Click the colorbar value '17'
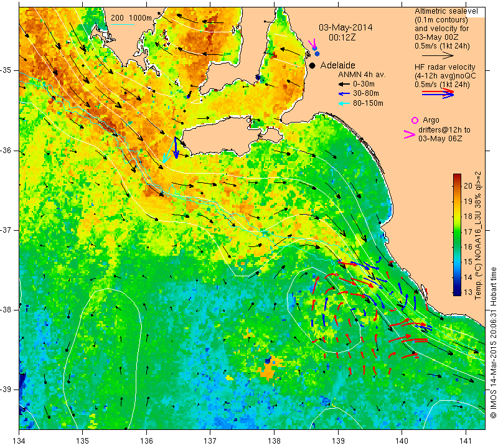 (468, 231)
